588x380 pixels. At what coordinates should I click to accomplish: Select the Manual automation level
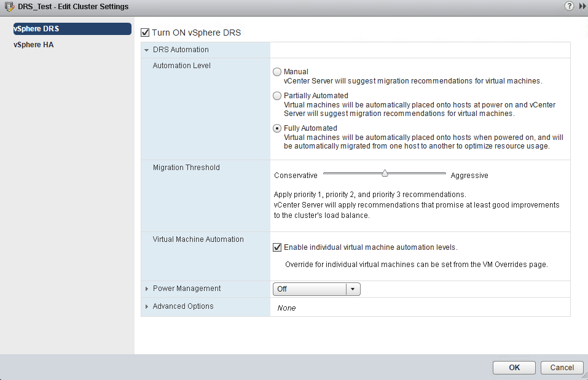point(277,72)
